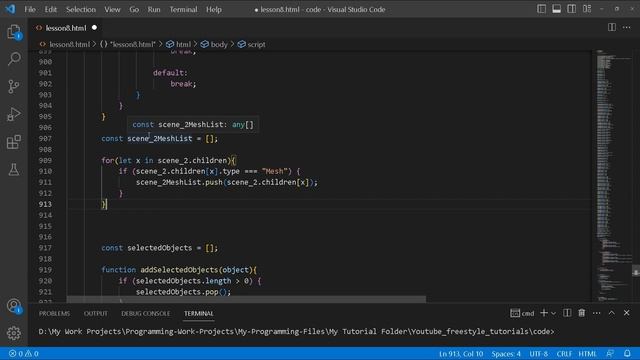Change indentation via Spaces: 4
640x360 pixels.
tap(506, 353)
